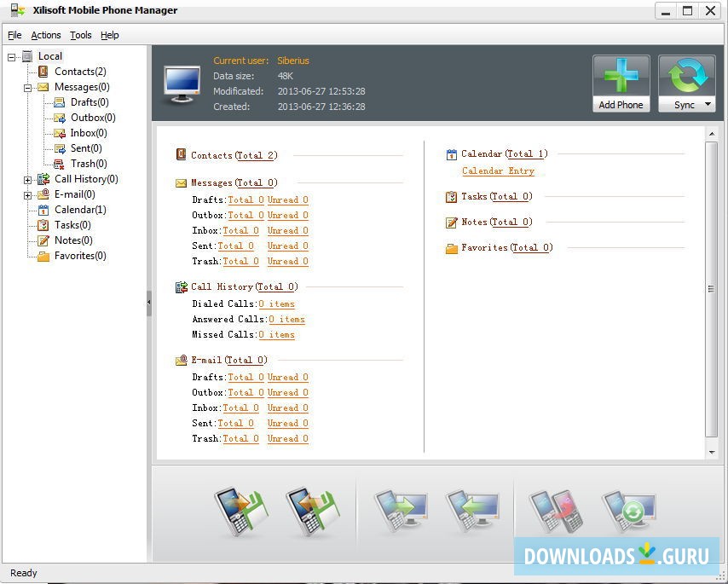The height and width of the screenshot is (584, 728).
Task: Select Call History(0) in tree
Action: pos(86,179)
